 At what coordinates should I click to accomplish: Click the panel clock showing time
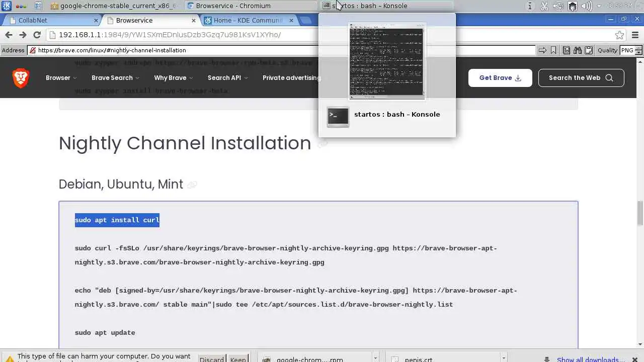(x=619, y=6)
